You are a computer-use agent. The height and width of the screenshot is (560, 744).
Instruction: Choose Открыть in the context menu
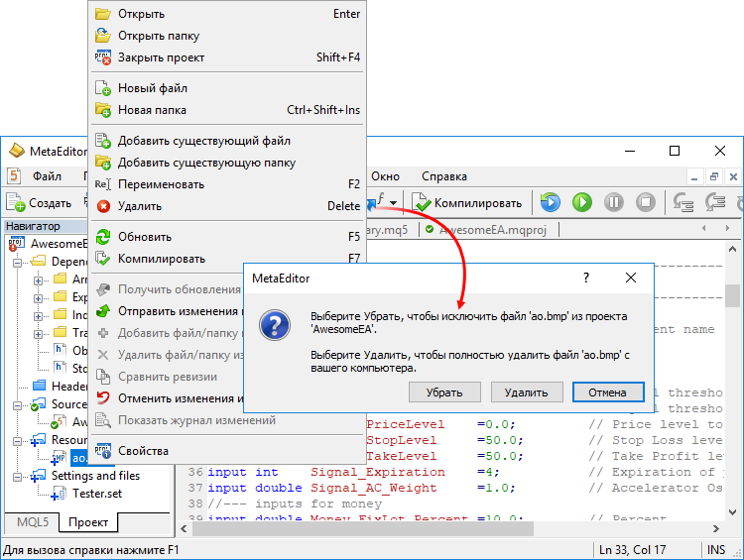(x=227, y=14)
